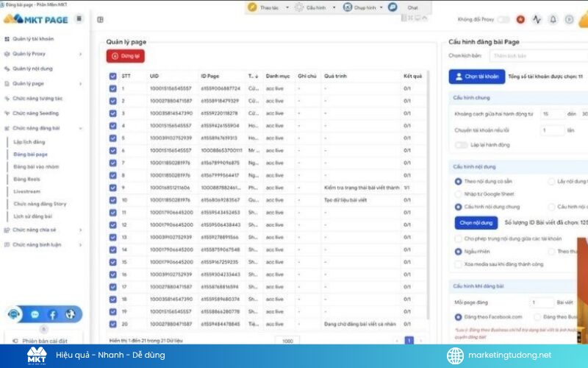Screen dimensions: 588x368
Task: Select Nhập từ Google Sheet radio
Action: [x=458, y=194]
